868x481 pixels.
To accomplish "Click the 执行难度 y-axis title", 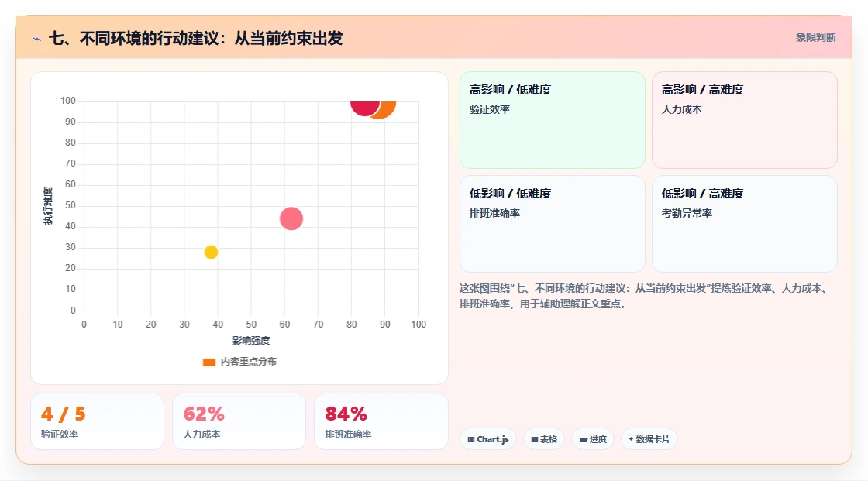I will [x=48, y=206].
